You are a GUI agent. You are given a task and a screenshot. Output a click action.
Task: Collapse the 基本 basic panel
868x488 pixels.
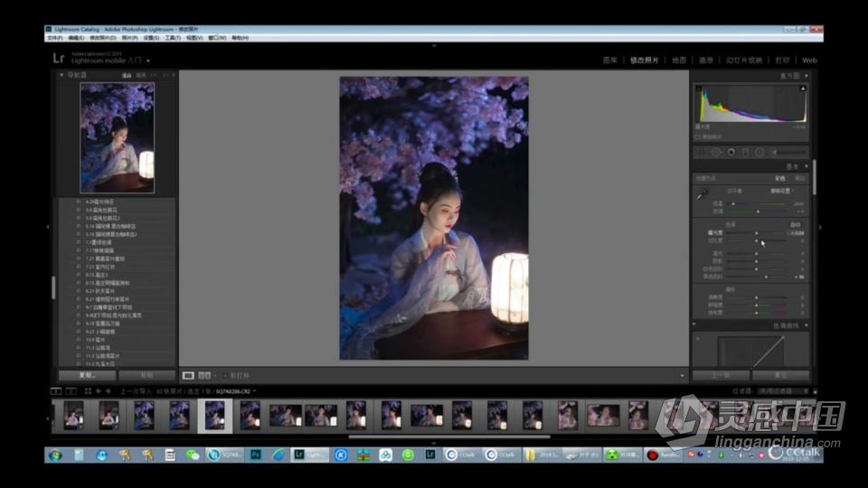[x=806, y=166]
